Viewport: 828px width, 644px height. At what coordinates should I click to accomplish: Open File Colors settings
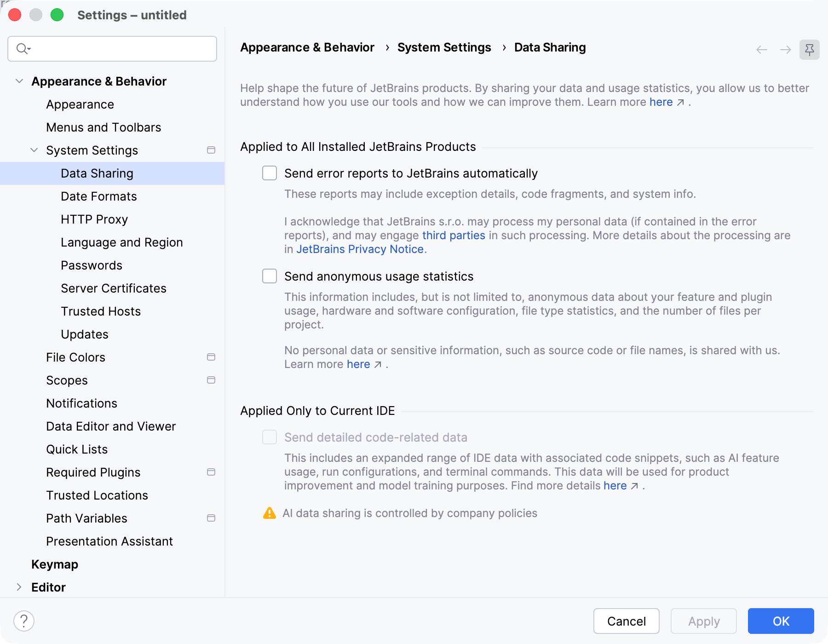[x=75, y=357]
